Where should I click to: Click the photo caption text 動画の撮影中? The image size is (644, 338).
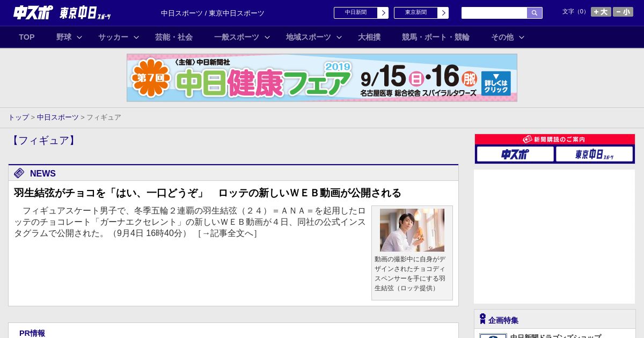pos(410,274)
